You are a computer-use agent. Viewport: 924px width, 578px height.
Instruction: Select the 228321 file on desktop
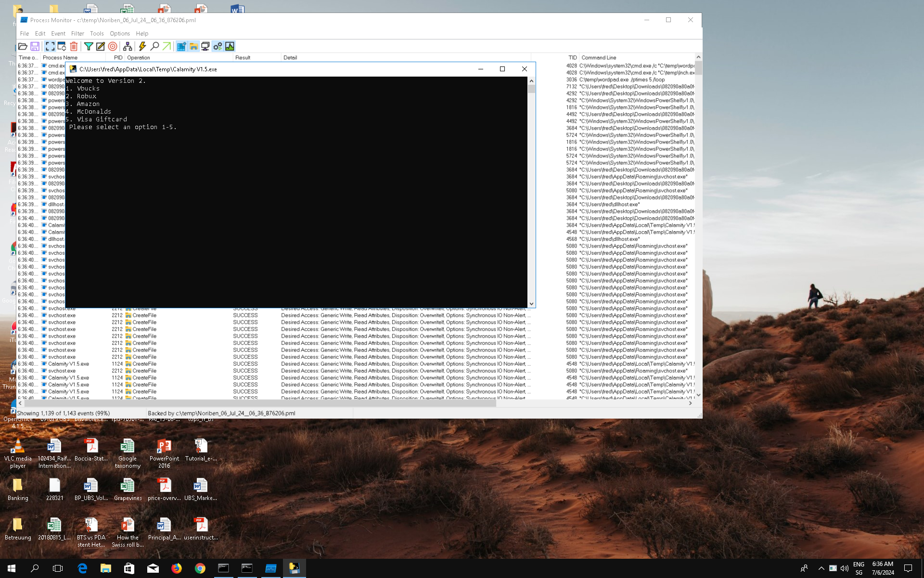click(x=54, y=490)
